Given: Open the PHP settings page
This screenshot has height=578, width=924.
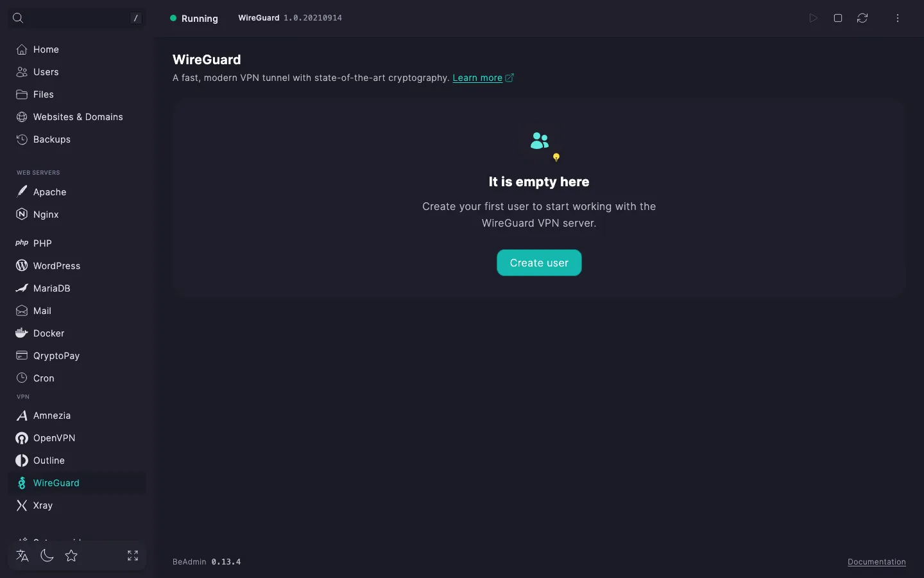Looking at the screenshot, I should point(77,243).
